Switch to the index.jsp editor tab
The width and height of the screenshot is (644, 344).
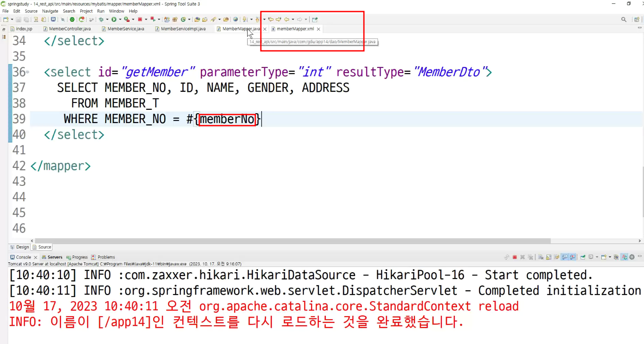(21, 29)
